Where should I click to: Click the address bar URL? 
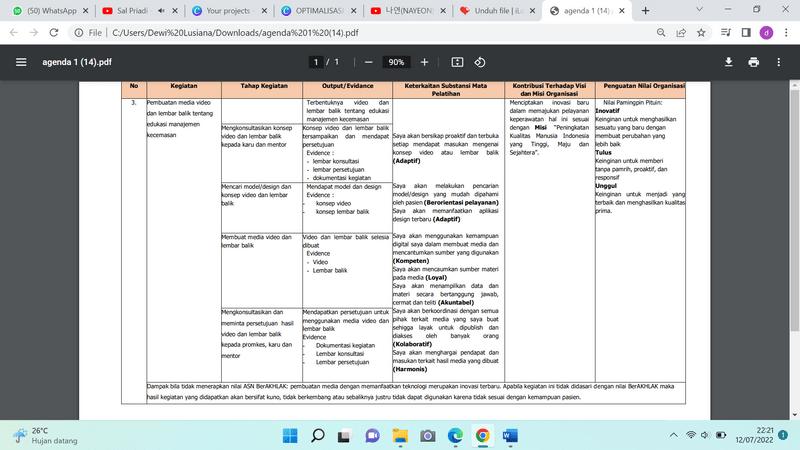pyautogui.click(x=235, y=33)
